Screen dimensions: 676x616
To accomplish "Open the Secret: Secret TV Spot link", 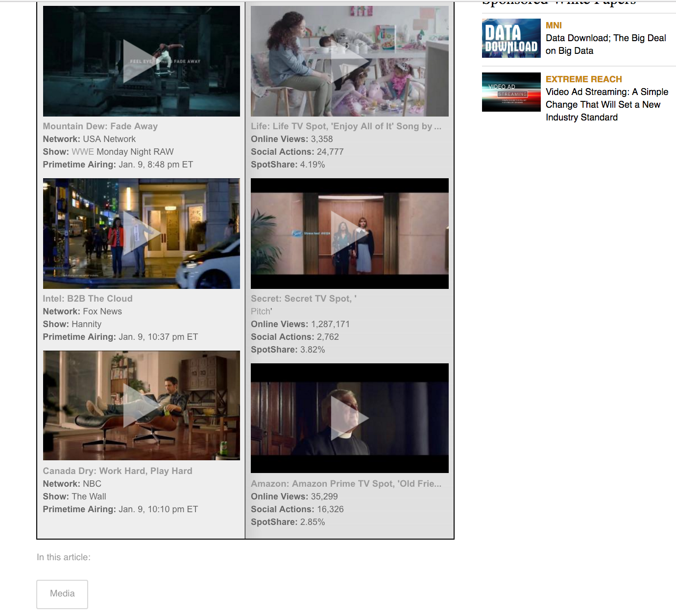I will (x=304, y=299).
